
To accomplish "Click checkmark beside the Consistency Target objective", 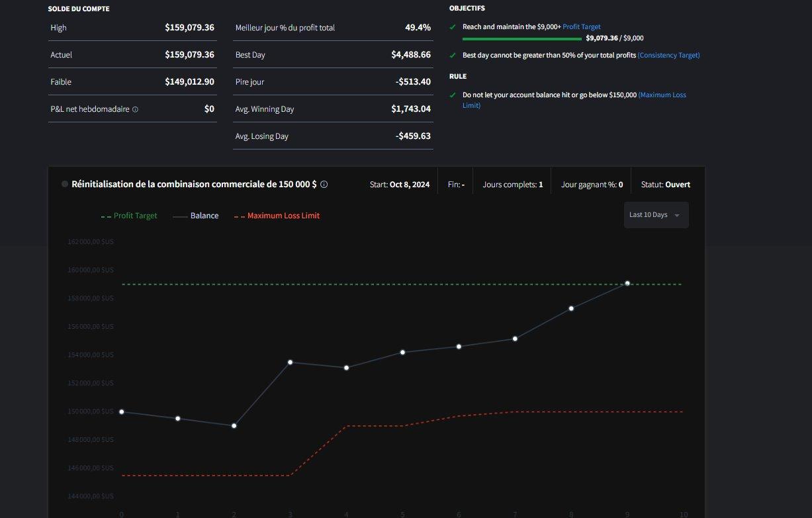I will (x=452, y=56).
